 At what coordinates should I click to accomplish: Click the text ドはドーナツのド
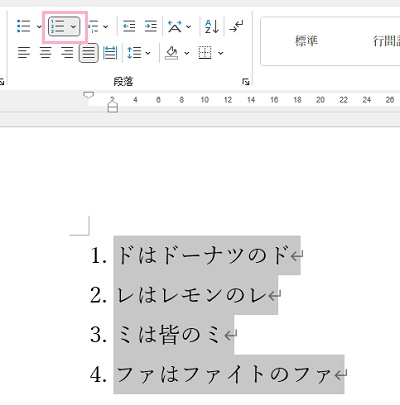pyautogui.click(x=203, y=255)
